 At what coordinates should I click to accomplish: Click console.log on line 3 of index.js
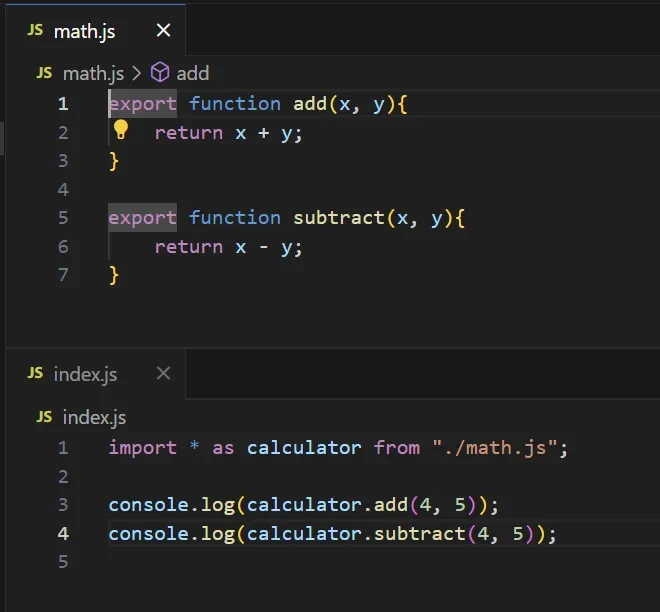click(172, 505)
